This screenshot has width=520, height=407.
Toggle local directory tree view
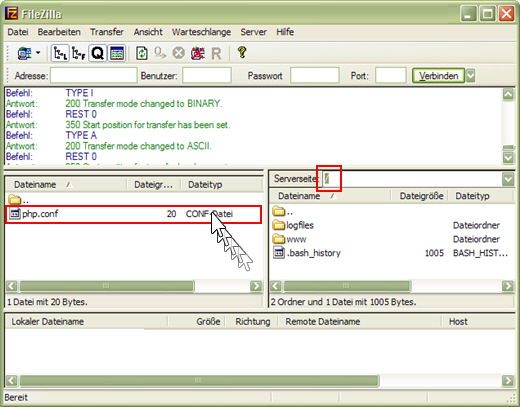(60, 53)
